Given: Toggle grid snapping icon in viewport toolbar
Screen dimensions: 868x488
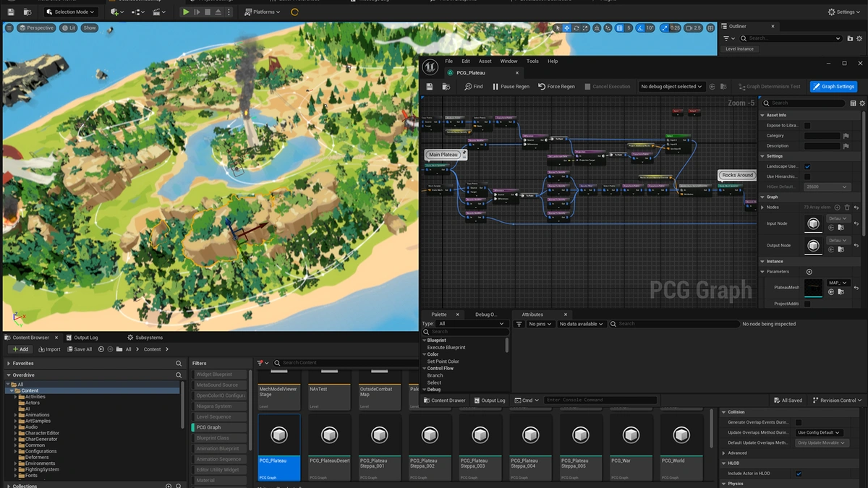Looking at the screenshot, I should (619, 28).
